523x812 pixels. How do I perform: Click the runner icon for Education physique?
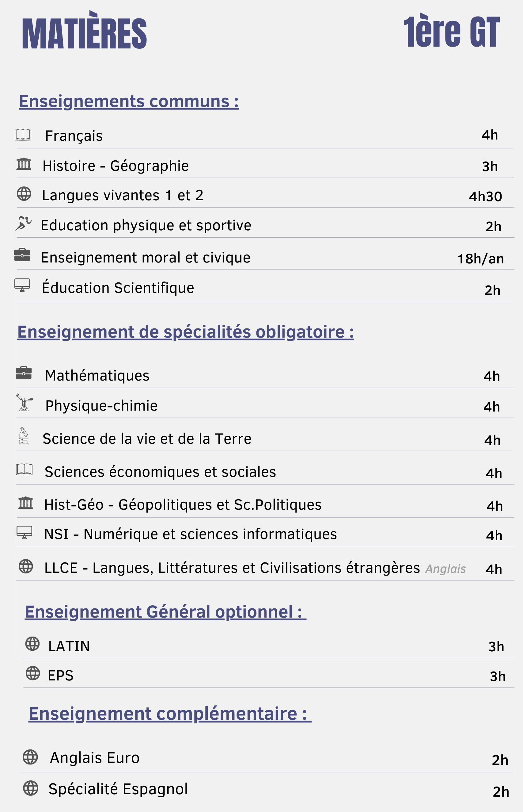click(x=23, y=223)
